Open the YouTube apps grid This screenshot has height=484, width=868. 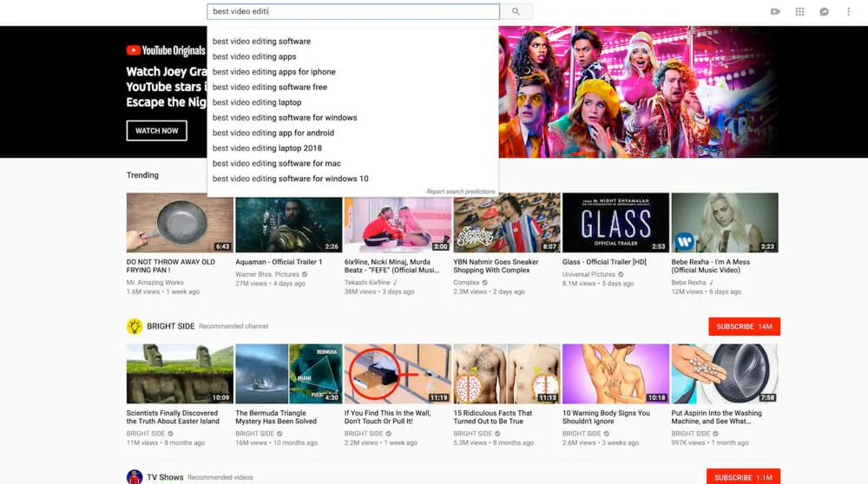(x=799, y=12)
